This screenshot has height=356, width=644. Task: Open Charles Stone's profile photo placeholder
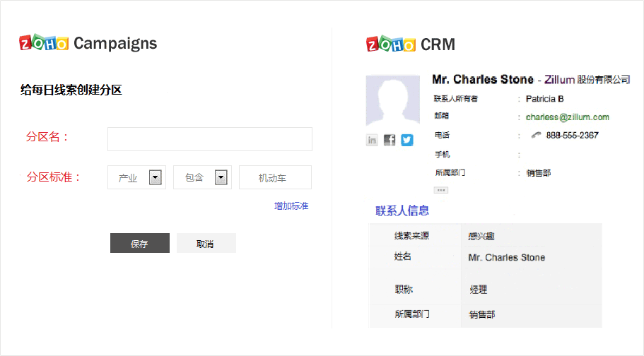click(392, 100)
